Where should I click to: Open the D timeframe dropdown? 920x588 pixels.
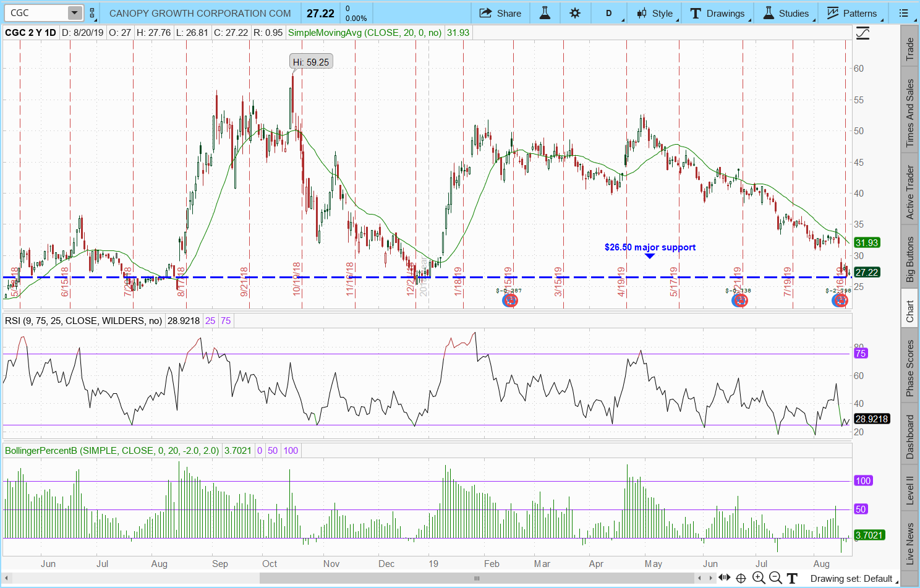[609, 13]
